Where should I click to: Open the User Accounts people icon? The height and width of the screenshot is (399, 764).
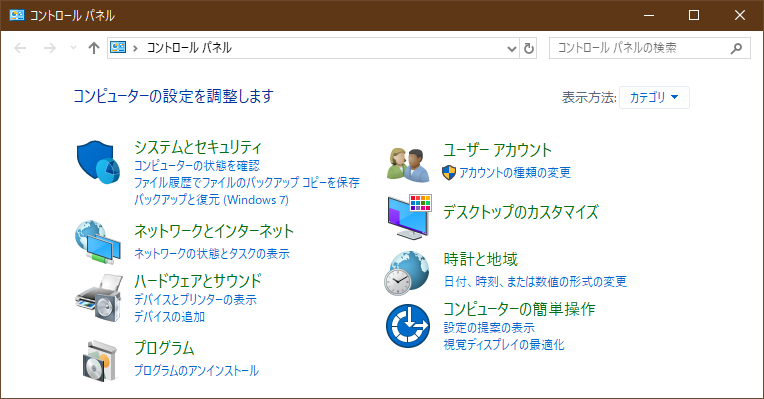pos(408,165)
